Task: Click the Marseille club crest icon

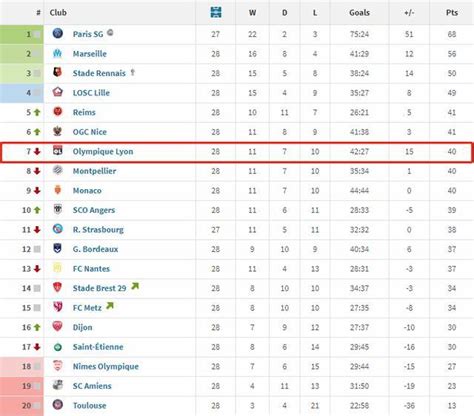Action: [x=58, y=53]
